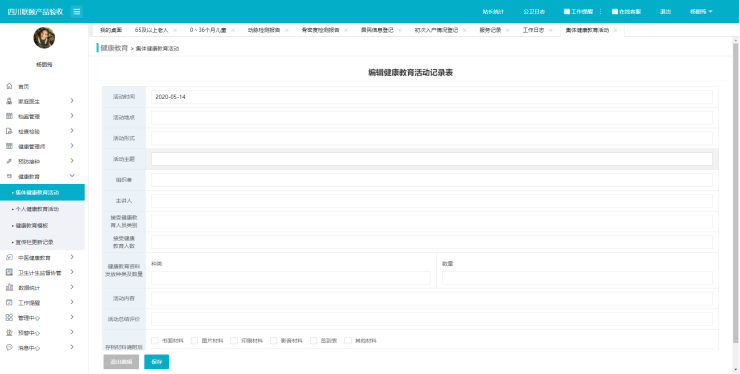This screenshot has height=374, width=740.
Task: Switch to the 我的桌面 tab
Action: click(x=111, y=30)
